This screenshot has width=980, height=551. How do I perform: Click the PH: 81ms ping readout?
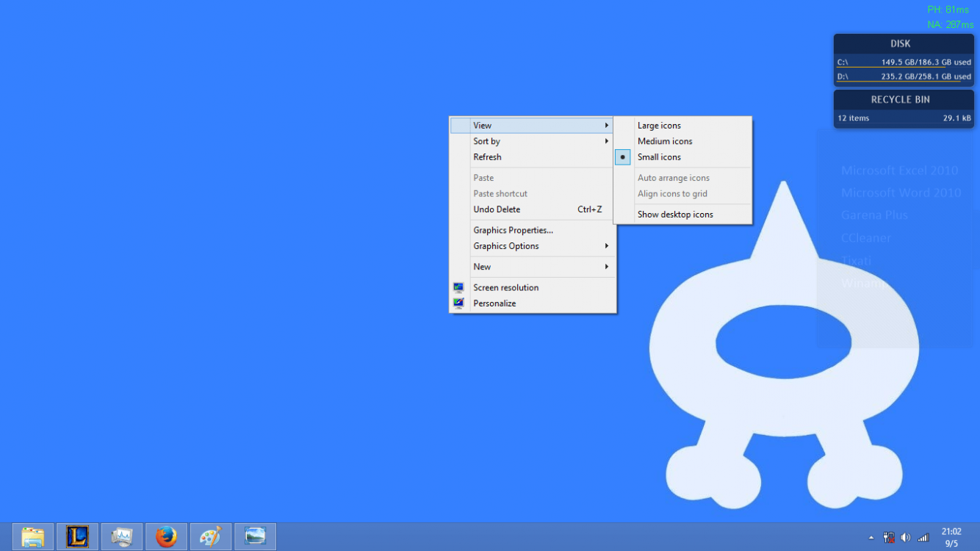click(x=948, y=10)
